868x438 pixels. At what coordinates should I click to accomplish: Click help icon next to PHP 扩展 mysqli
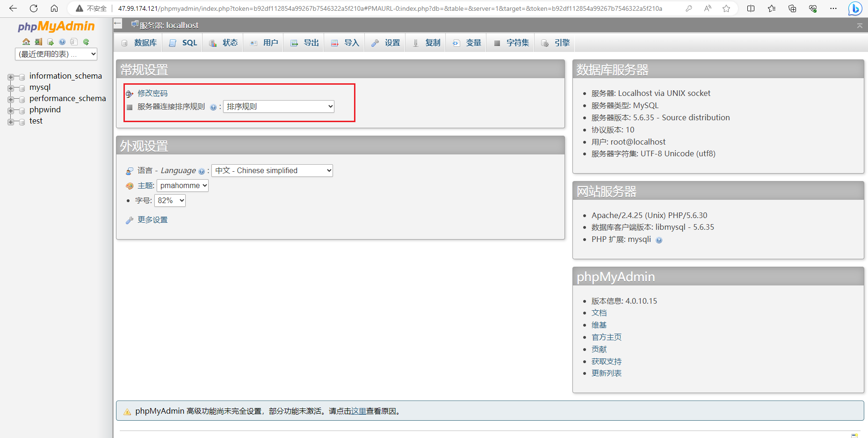(x=659, y=240)
